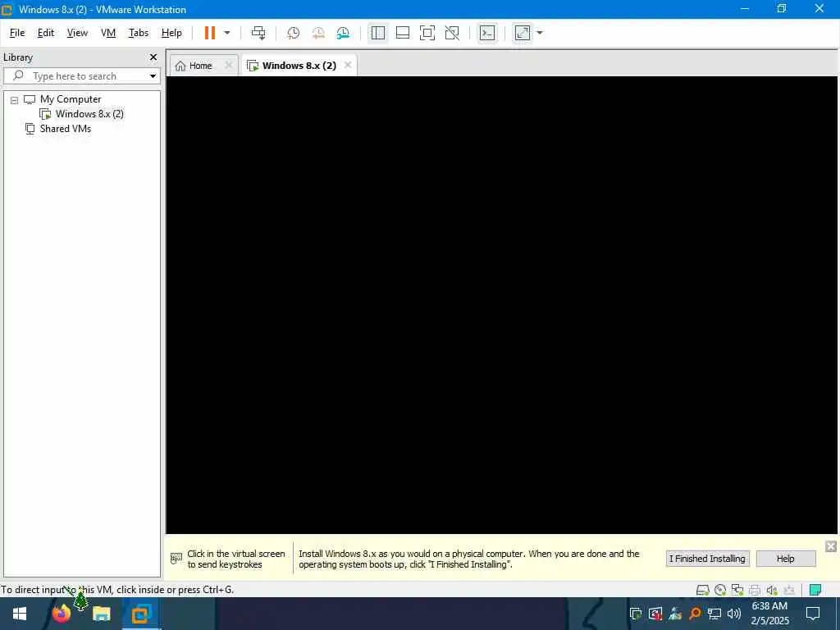Collapse the My Computer tree node
The width and height of the screenshot is (840, 630).
tap(15, 99)
